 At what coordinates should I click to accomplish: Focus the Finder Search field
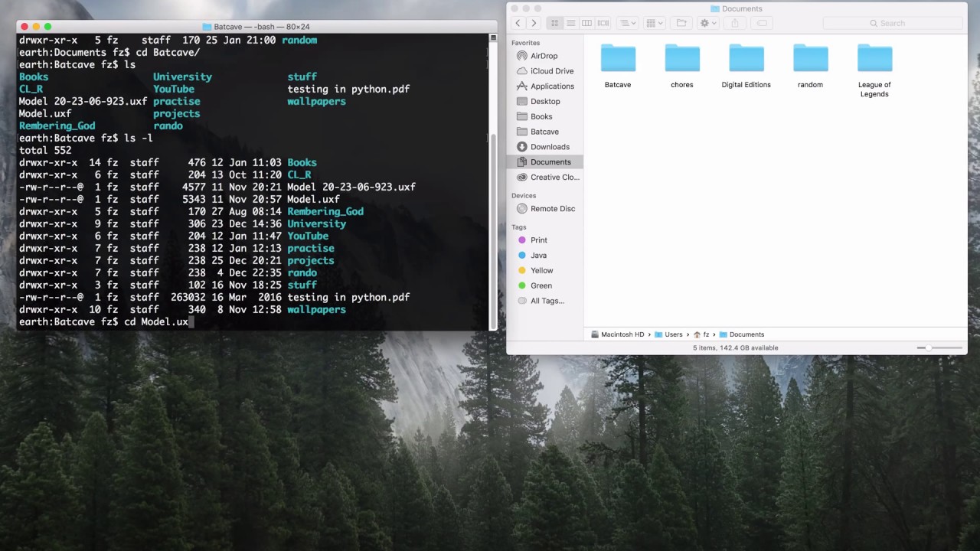click(892, 23)
